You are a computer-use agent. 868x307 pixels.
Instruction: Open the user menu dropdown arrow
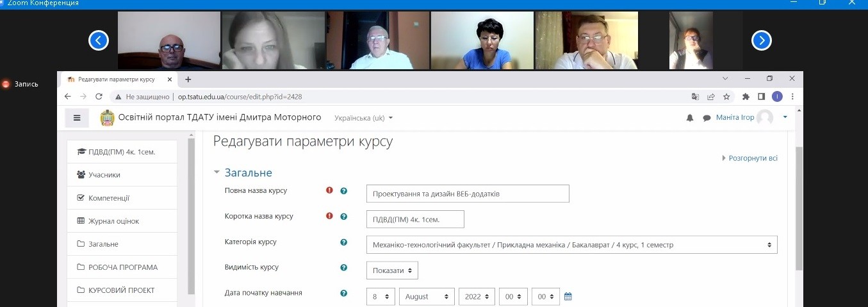pyautogui.click(x=785, y=117)
